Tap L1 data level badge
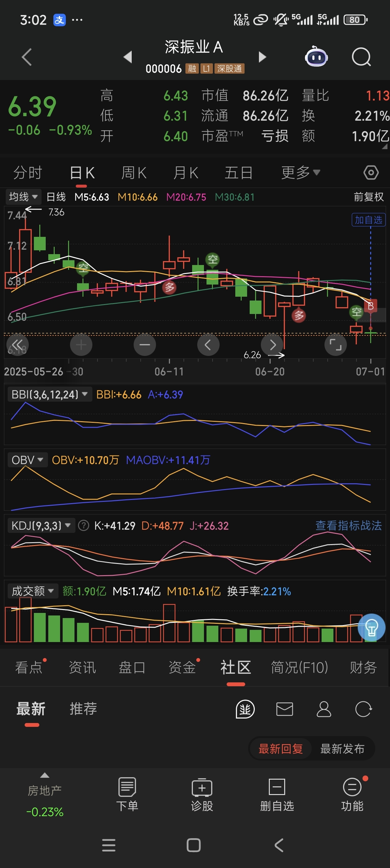The width and height of the screenshot is (390, 868). point(206,69)
